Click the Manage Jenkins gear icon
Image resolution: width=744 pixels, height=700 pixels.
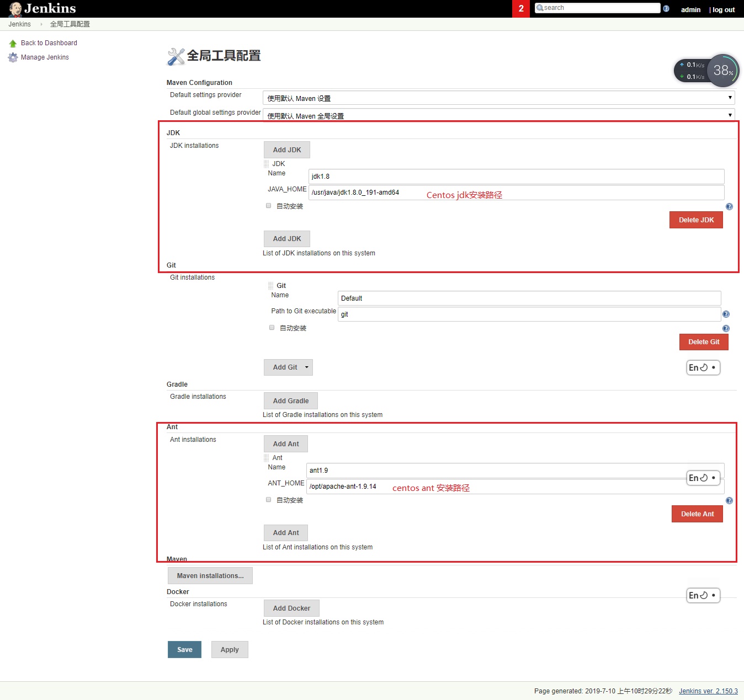coord(13,57)
